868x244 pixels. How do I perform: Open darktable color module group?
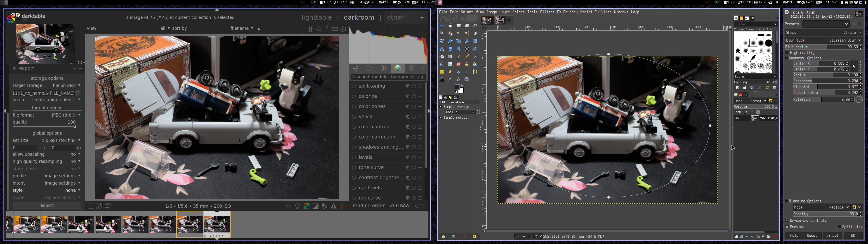pos(398,68)
